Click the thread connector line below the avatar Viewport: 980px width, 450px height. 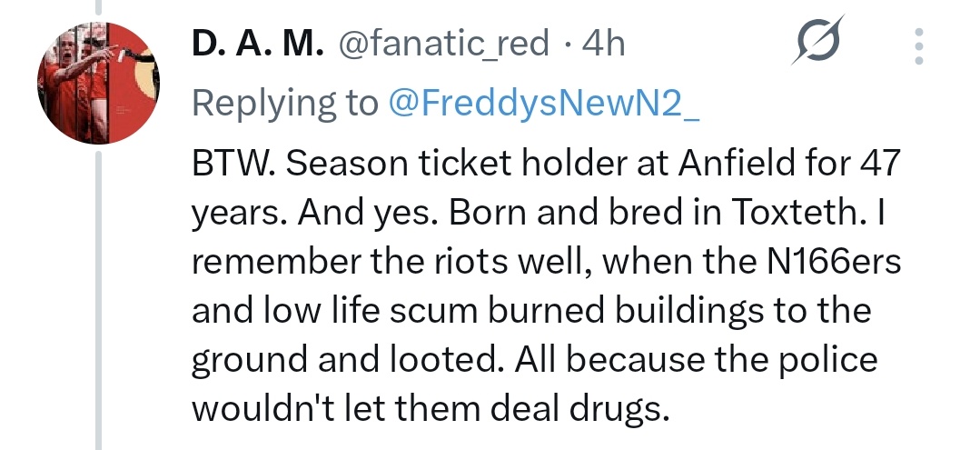point(98,300)
